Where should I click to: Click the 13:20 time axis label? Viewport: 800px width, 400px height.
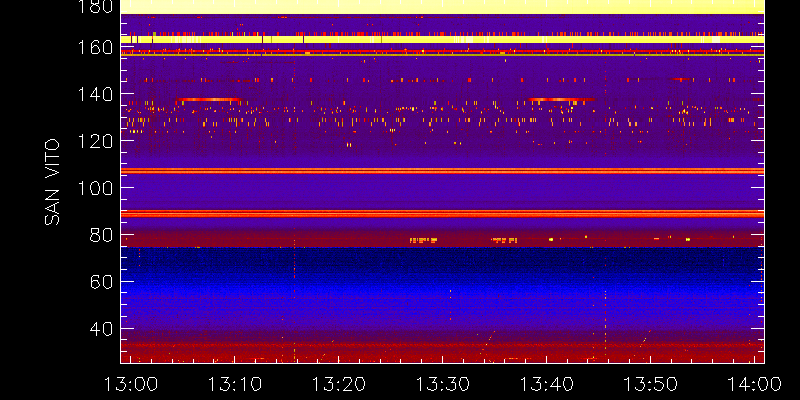pyautogui.click(x=339, y=384)
